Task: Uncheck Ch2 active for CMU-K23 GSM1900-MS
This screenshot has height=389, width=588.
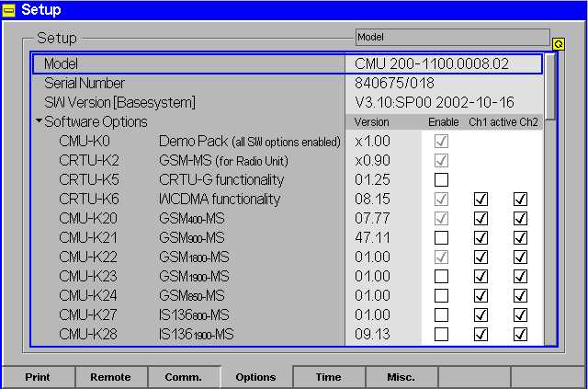Action: click(520, 277)
